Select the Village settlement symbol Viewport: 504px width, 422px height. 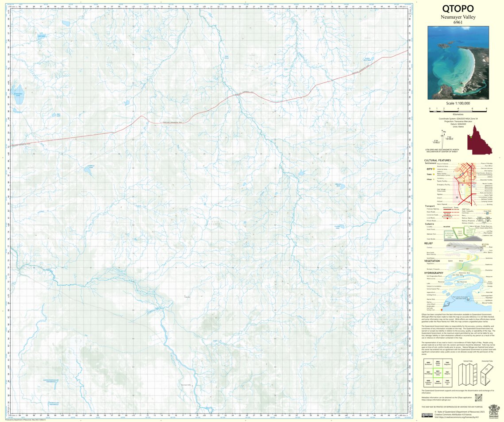[433, 179]
